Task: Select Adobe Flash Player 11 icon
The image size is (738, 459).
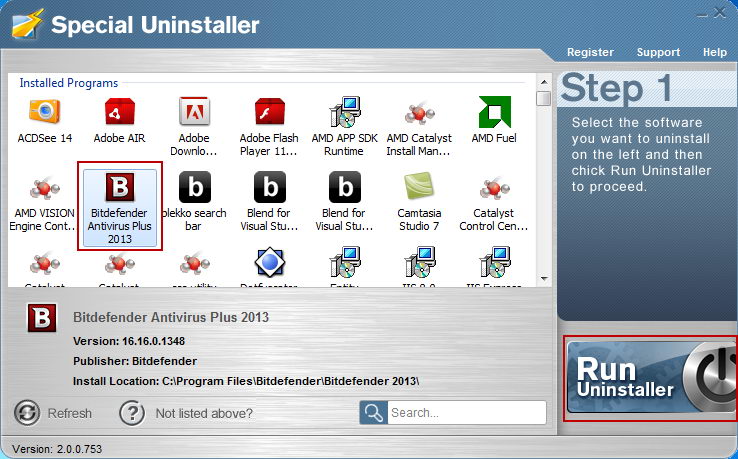Action: [269, 112]
